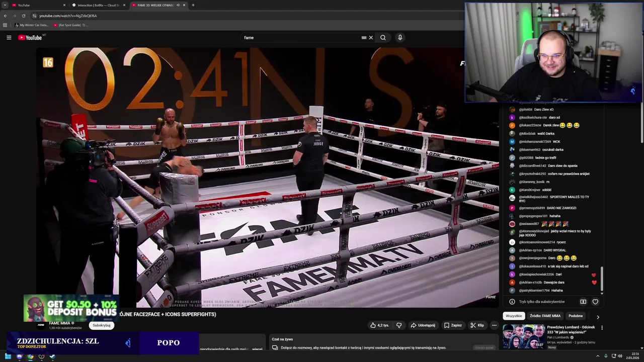Close the Interaction BotRix tab

(x=124, y=5)
